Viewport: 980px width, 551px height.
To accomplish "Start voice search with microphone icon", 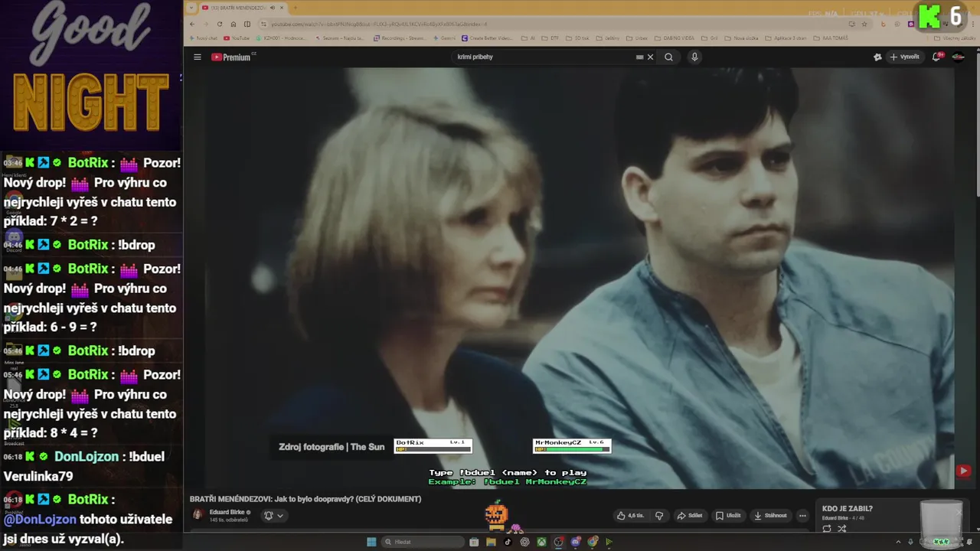I will 694,57.
